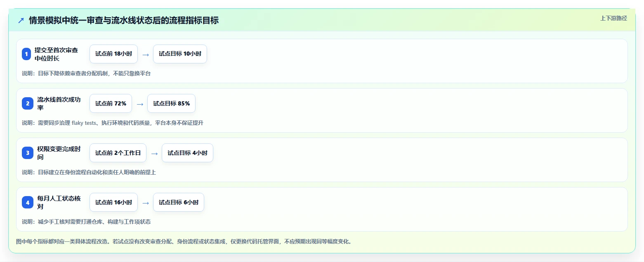
Task: Select the 流水线首次成功率 label
Action: click(x=59, y=103)
